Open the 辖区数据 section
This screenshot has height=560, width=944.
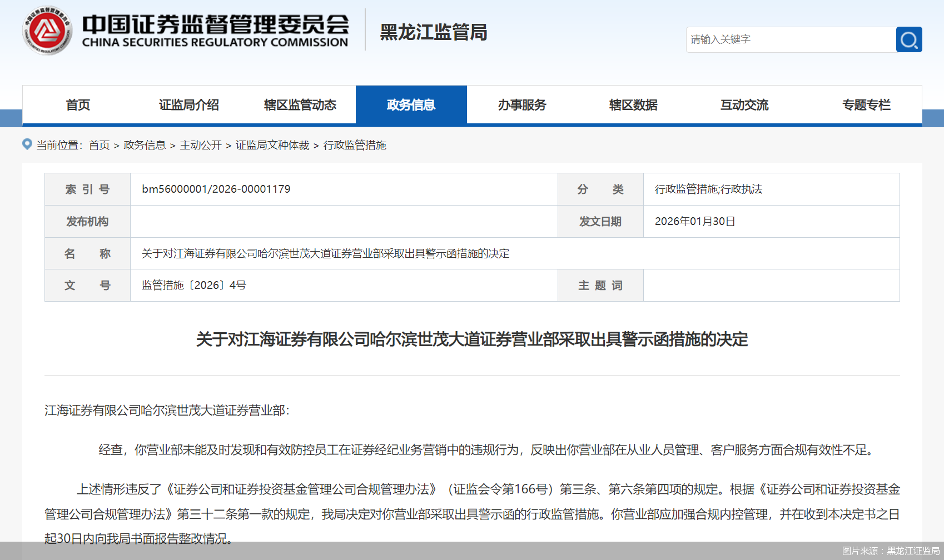click(633, 105)
